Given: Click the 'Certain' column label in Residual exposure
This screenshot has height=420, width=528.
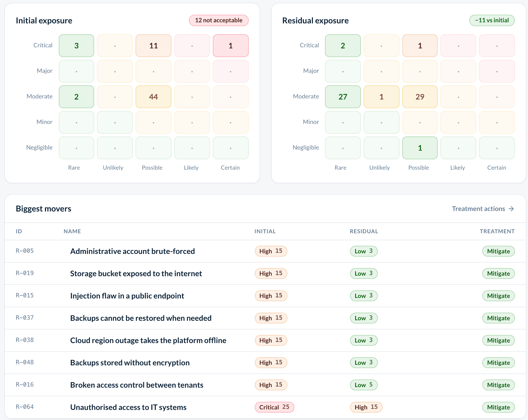Looking at the screenshot, I should click(x=497, y=168).
